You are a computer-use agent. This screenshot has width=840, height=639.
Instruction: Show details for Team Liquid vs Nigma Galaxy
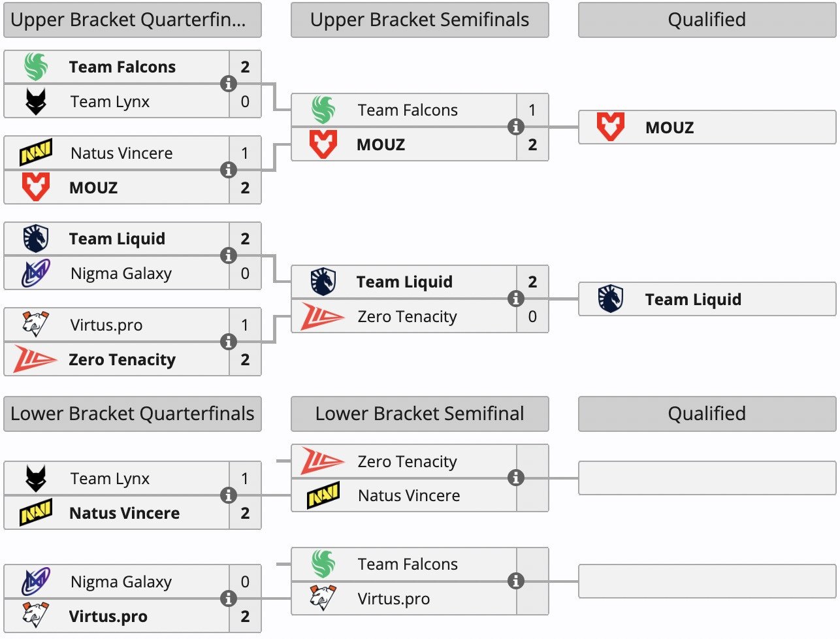(x=228, y=255)
